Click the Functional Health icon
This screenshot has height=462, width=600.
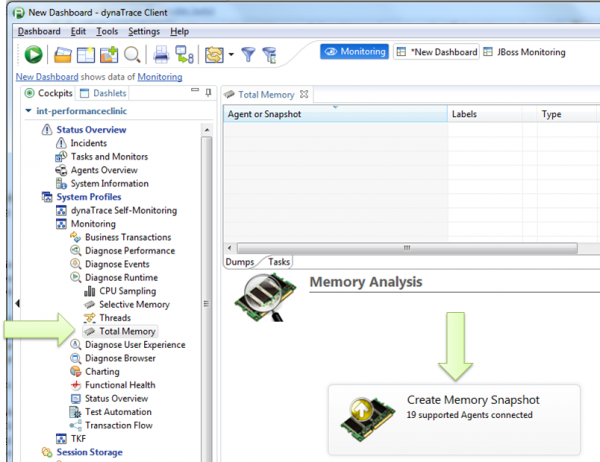pyautogui.click(x=76, y=385)
